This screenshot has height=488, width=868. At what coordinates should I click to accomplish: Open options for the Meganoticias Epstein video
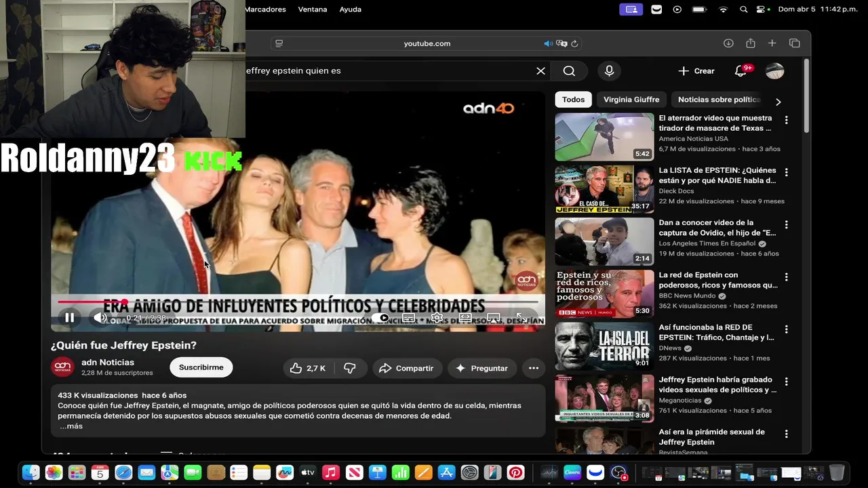coord(786,382)
